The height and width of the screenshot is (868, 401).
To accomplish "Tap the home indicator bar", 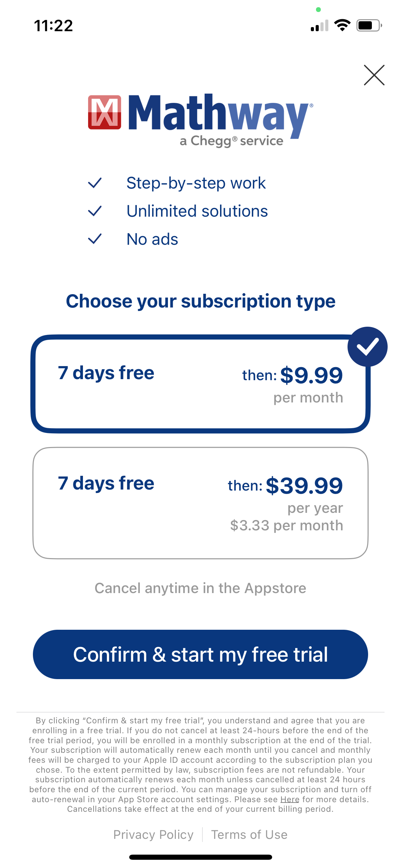I will [x=200, y=857].
